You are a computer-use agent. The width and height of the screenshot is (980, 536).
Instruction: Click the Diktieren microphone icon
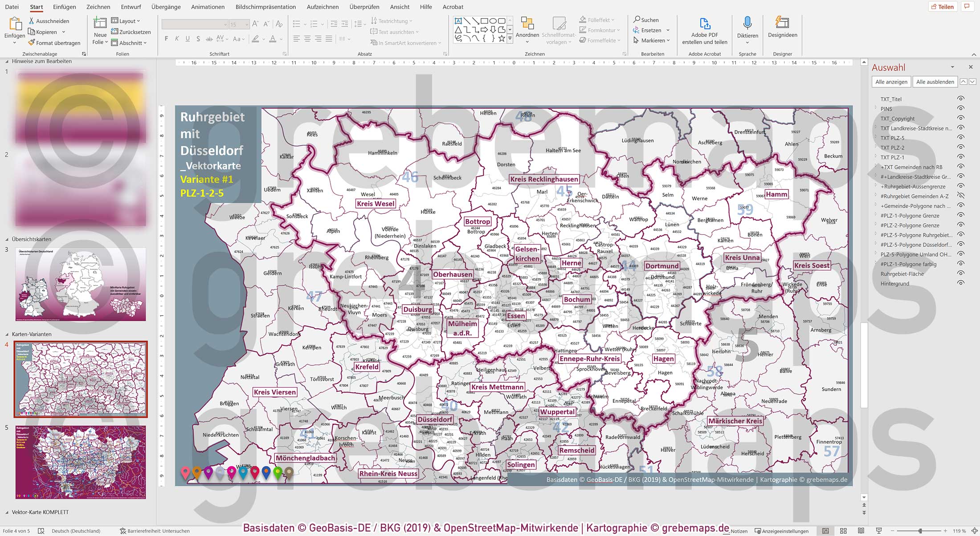[747, 23]
